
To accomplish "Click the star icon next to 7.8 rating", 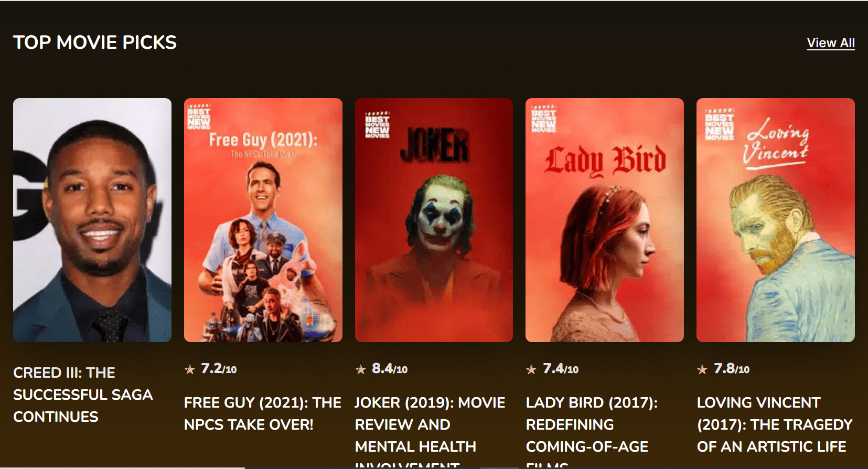I will coord(702,369).
